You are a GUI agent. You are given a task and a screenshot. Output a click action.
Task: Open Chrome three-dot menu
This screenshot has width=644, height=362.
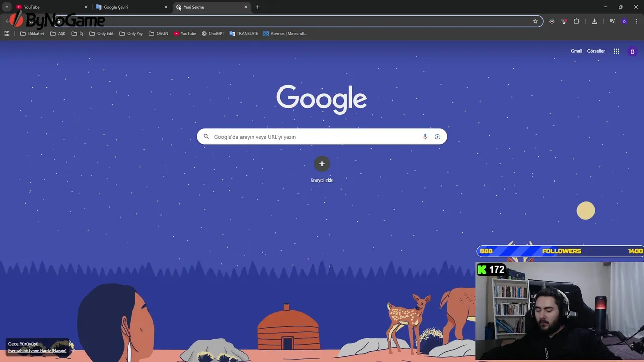point(636,21)
